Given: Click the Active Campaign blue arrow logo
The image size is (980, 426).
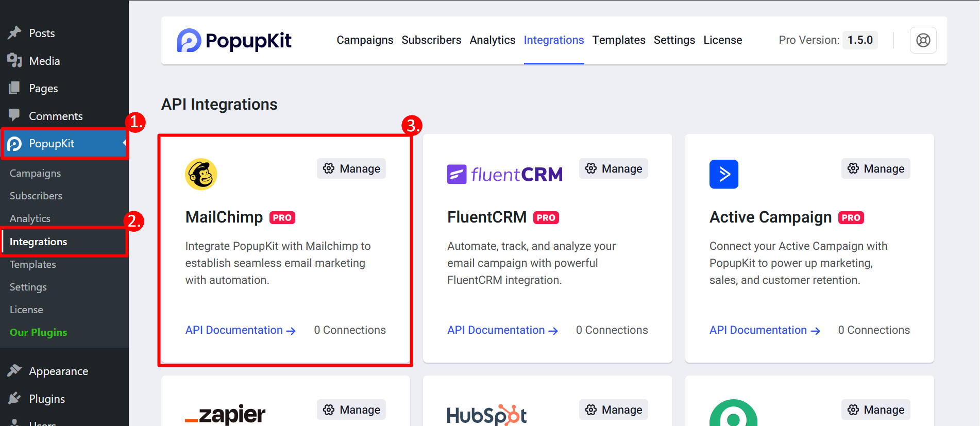Looking at the screenshot, I should [x=723, y=174].
